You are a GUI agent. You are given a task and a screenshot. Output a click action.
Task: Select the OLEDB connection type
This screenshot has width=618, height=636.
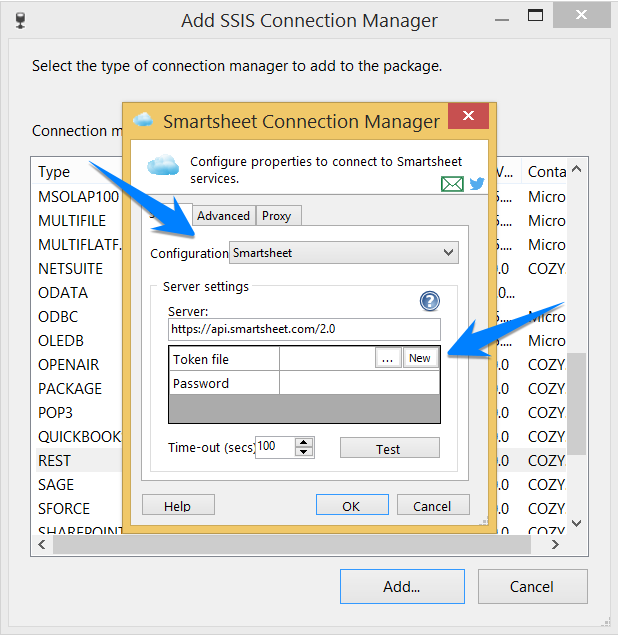click(x=61, y=341)
